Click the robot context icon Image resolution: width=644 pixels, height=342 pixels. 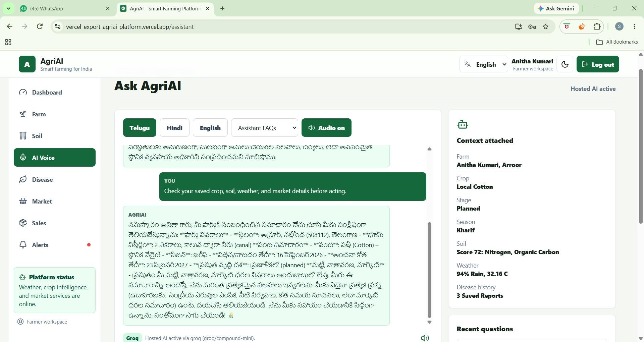[x=463, y=124]
